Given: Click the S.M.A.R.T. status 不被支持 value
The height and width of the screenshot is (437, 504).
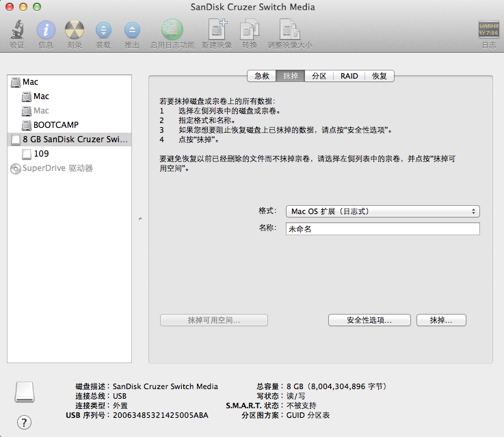Looking at the screenshot, I should [301, 406].
